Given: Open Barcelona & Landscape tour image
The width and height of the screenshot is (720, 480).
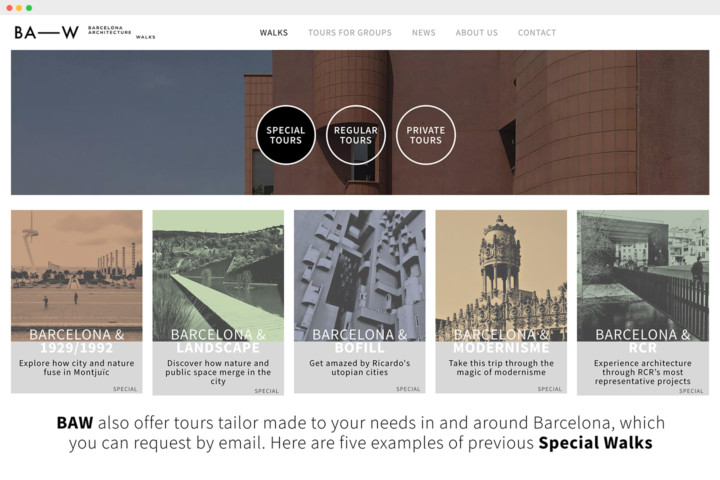Looking at the screenshot, I should (x=218, y=270).
